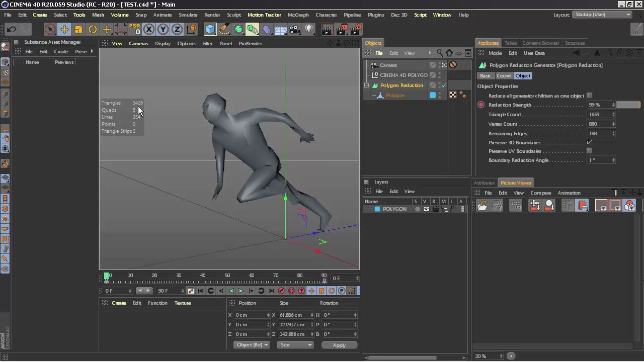Toggle the Polygon Reduction generator checkmark
The width and height of the screenshot is (644, 362).
coord(444,85)
